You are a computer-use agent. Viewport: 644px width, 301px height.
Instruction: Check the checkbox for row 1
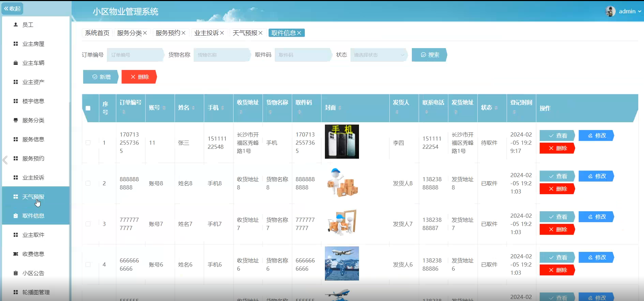pos(88,143)
